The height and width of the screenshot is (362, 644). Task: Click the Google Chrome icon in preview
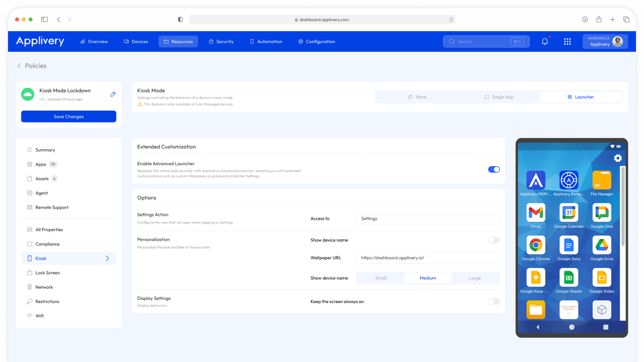[536, 245]
